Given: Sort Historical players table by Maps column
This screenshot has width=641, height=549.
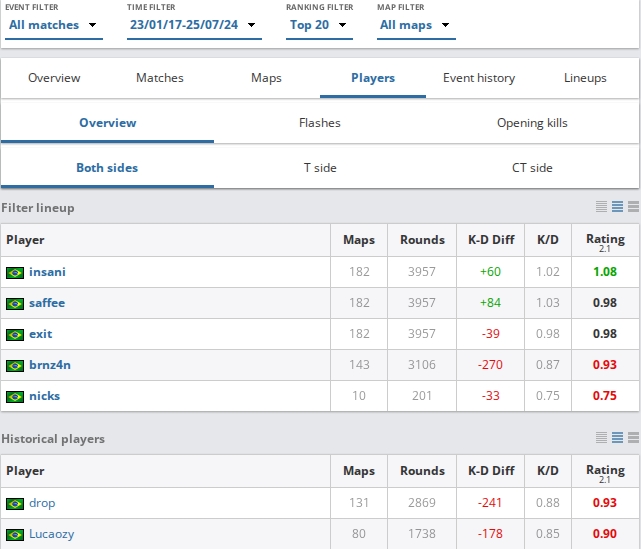Looking at the screenshot, I should [359, 471].
